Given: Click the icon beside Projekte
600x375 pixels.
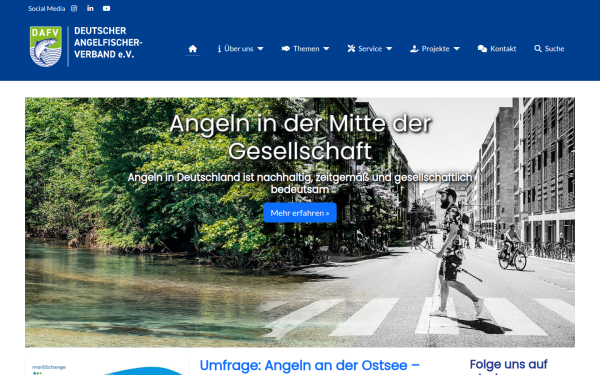Looking at the screenshot, I should (414, 49).
